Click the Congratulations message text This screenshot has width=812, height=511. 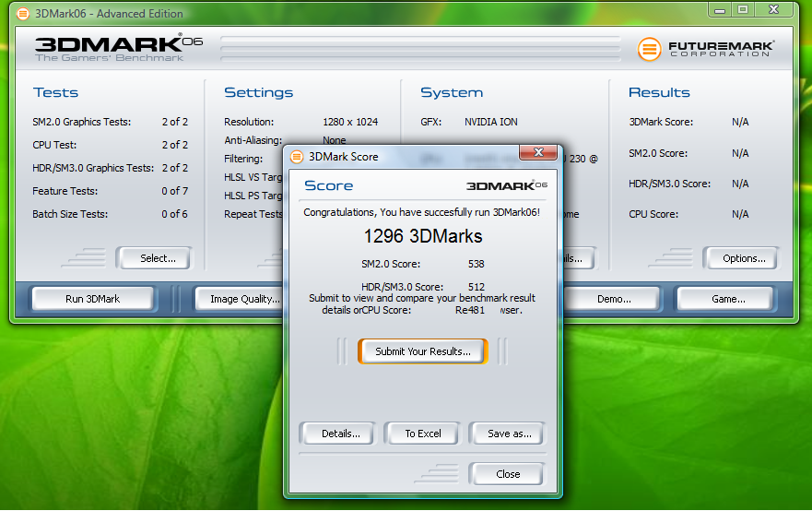click(x=421, y=212)
